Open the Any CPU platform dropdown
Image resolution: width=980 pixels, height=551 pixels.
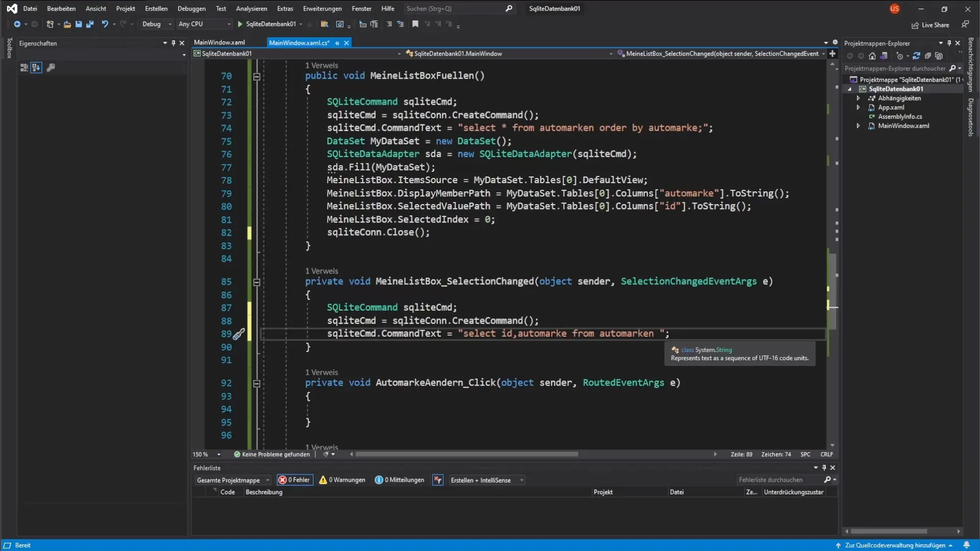[204, 24]
